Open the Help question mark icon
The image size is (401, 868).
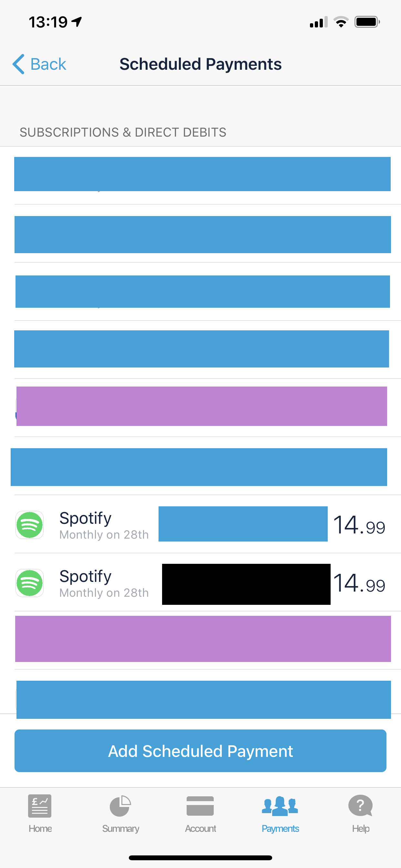pos(360,806)
